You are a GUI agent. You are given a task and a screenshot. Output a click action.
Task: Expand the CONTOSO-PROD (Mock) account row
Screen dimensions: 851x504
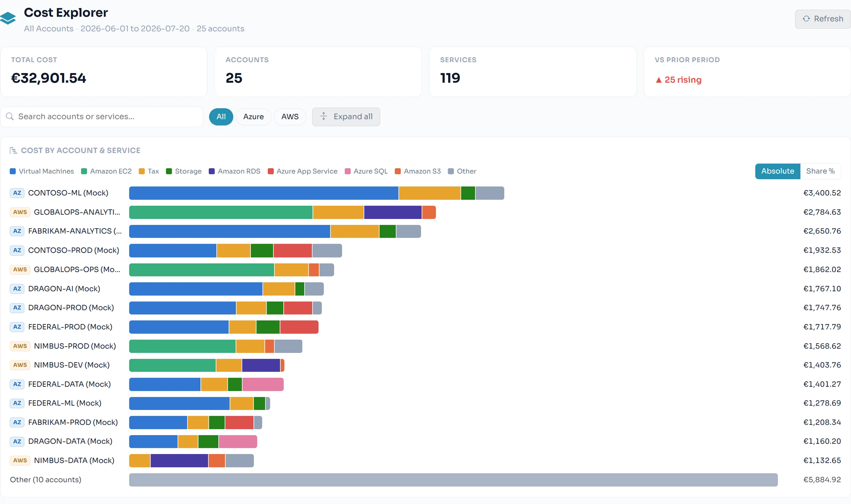[x=425, y=250]
